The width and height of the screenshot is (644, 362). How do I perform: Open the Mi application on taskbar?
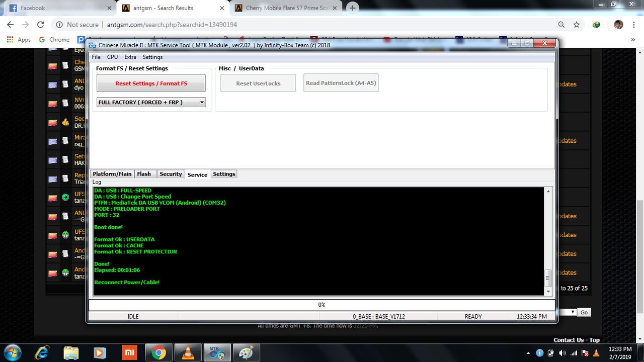[x=129, y=353]
